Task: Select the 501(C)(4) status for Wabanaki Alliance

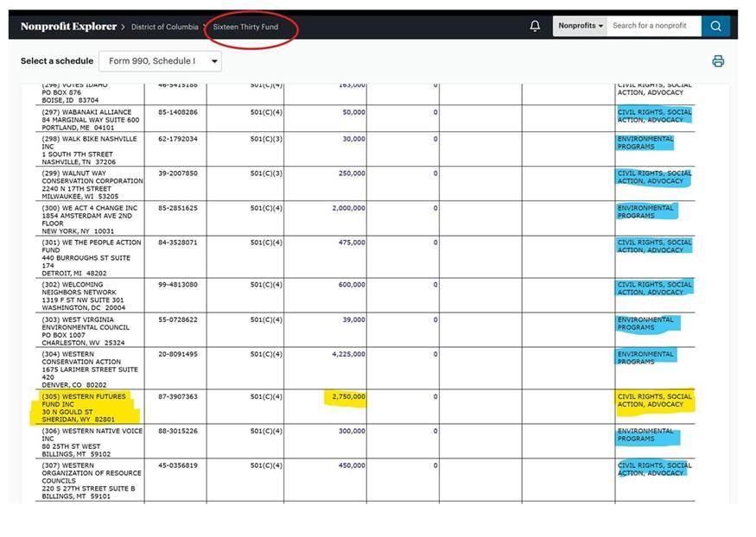Action: tap(266, 111)
